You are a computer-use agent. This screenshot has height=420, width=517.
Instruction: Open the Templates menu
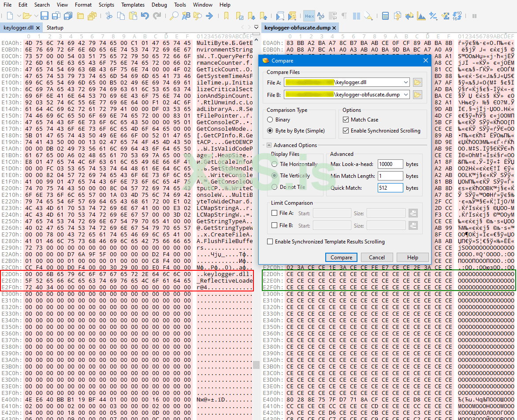tap(133, 4)
